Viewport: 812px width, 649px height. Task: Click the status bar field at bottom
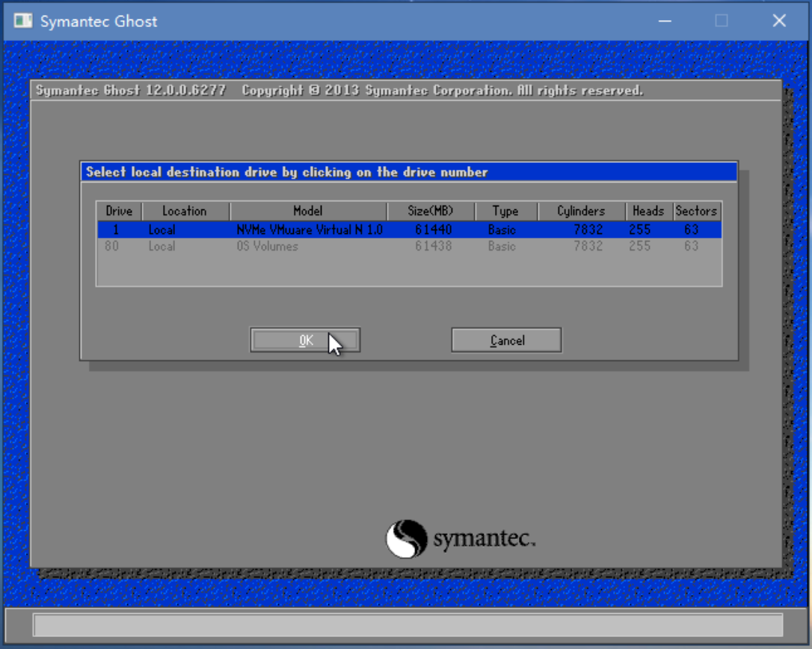408,625
